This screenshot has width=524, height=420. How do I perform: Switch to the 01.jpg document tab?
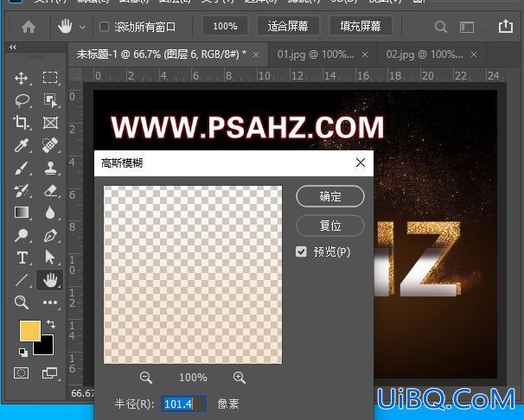316,54
